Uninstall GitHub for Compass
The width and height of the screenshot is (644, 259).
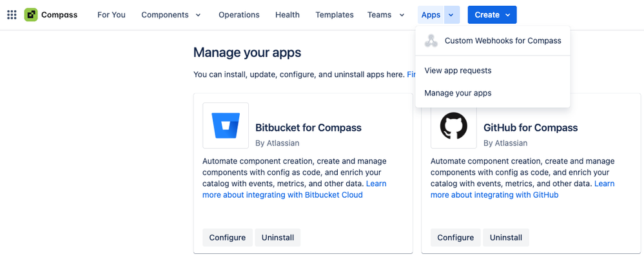[506, 237]
